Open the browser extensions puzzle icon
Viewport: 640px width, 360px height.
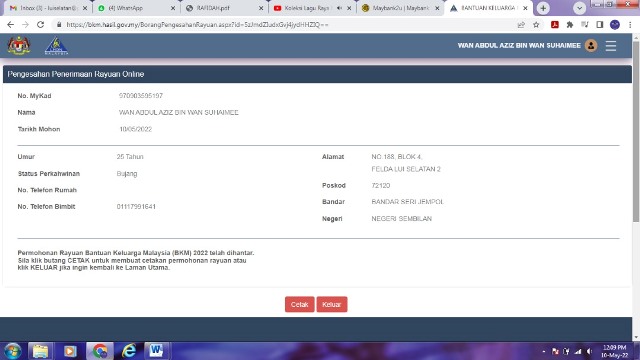pyautogui.click(x=570, y=25)
